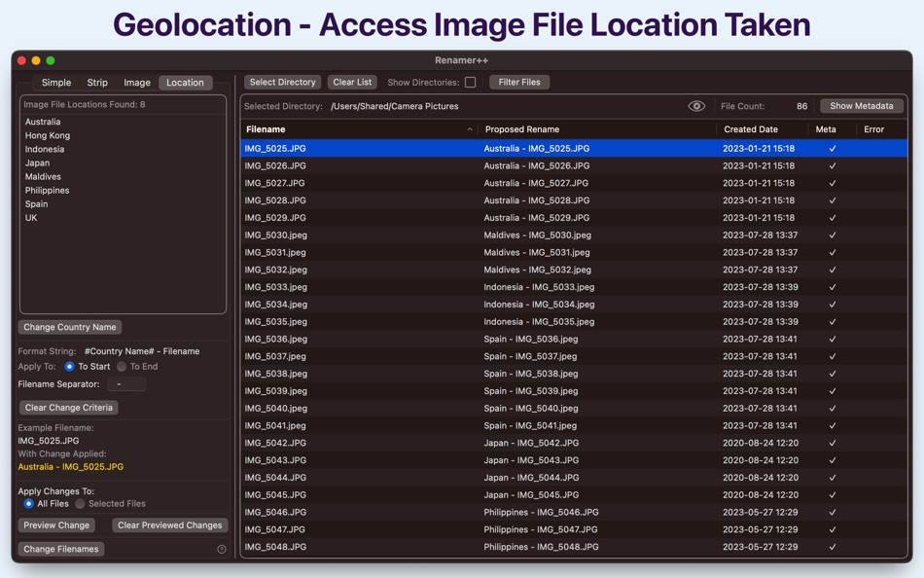Click the Filename Separator input field

pos(127,383)
